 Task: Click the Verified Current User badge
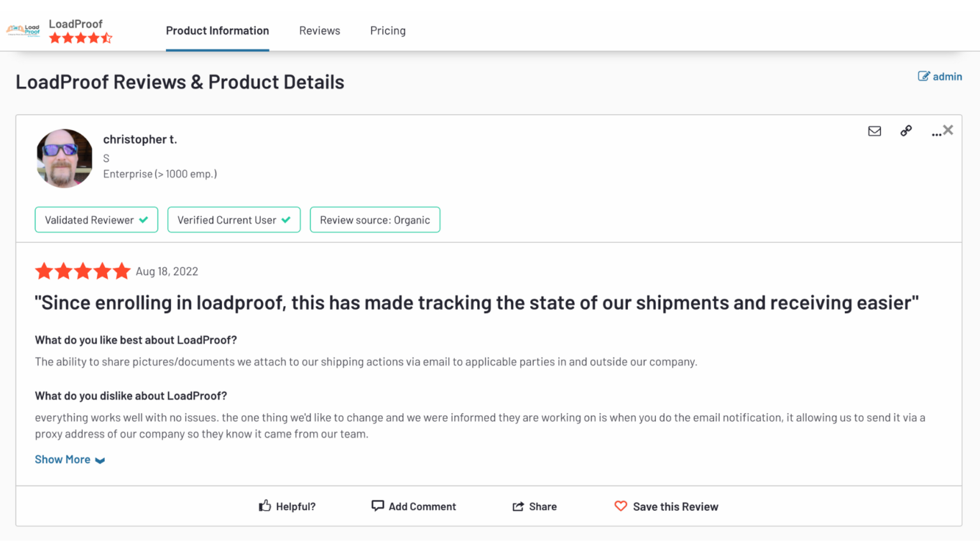234,220
